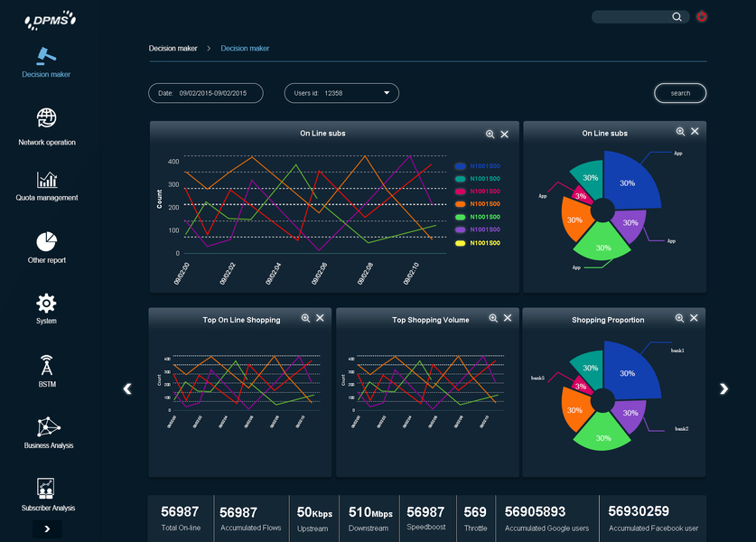Toggle the yellow N1001S00 legend swatch
This screenshot has height=542, width=756.
pos(461,243)
